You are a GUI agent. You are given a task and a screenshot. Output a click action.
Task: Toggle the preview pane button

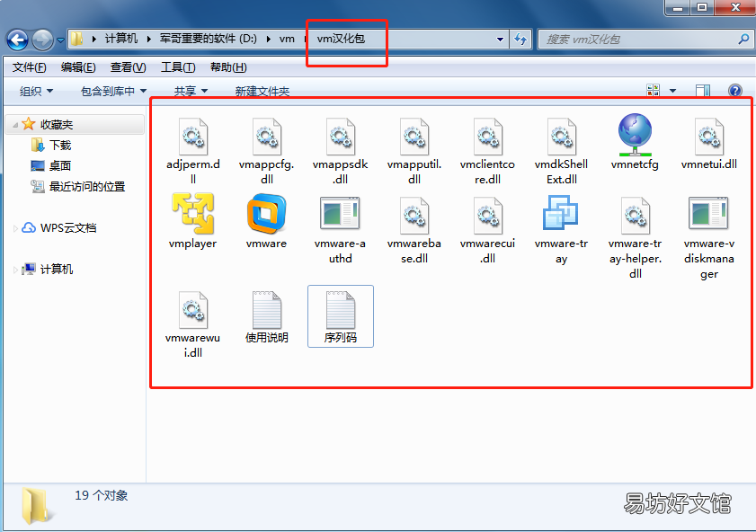click(703, 90)
